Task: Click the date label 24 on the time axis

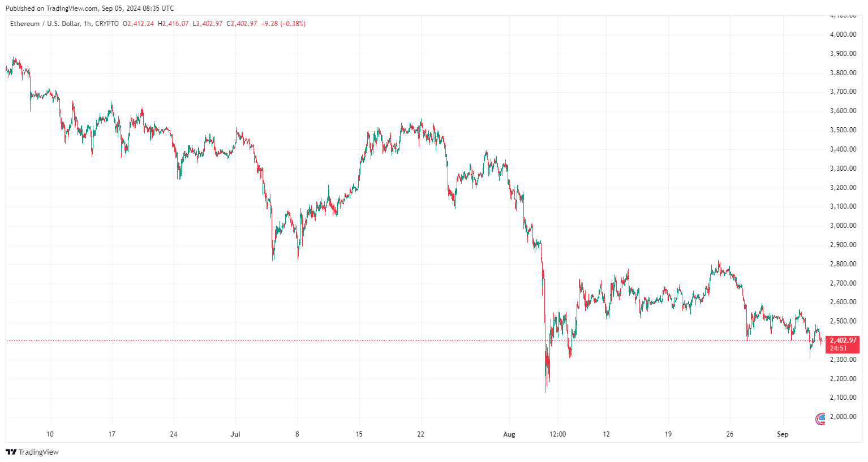Action: coord(174,434)
